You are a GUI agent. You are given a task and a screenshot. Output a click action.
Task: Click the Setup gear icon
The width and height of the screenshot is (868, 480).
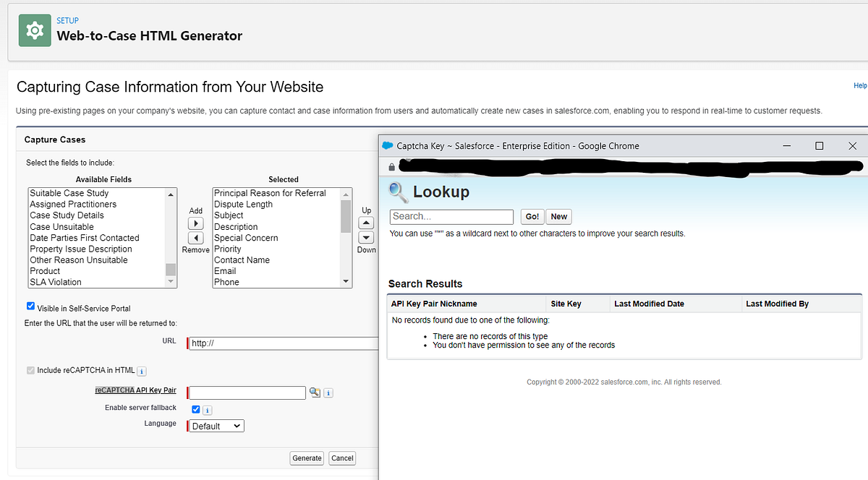coord(34,30)
